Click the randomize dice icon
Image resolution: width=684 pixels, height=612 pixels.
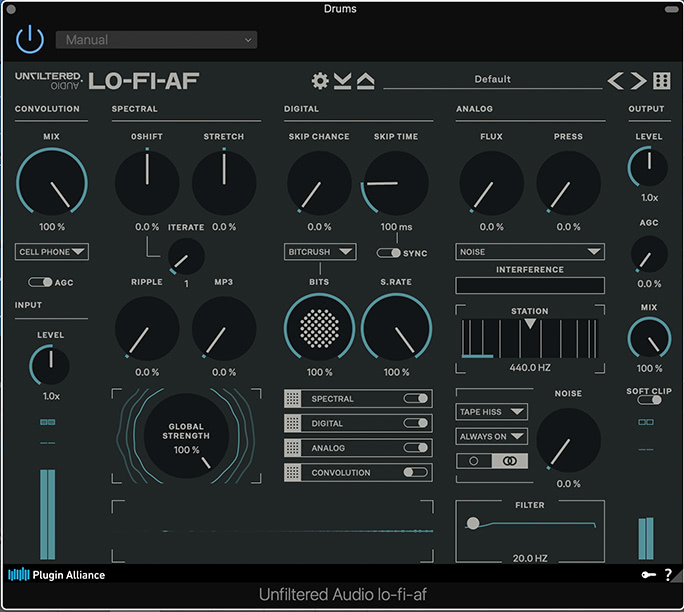coord(662,81)
